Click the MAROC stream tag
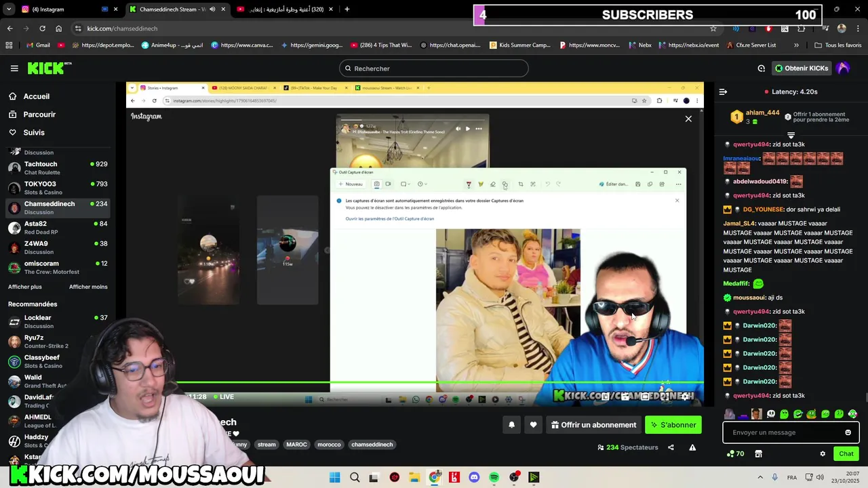The height and width of the screenshot is (488, 868). click(296, 445)
